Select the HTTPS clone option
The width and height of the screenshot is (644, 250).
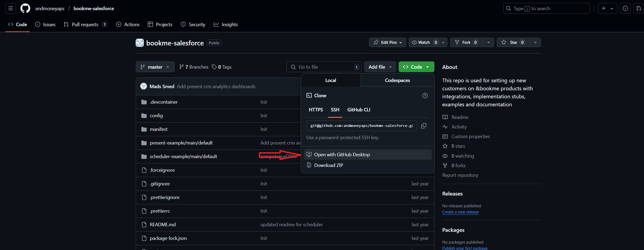(316, 110)
